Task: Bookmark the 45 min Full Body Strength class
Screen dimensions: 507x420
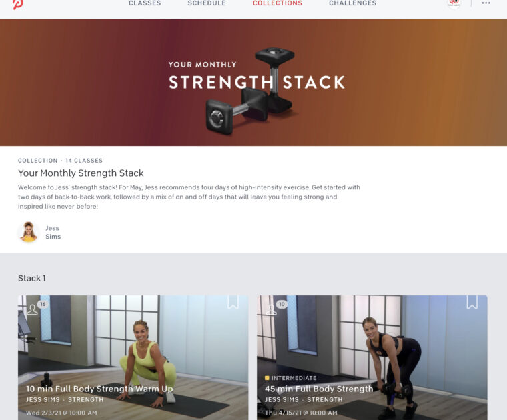Action: point(472,302)
